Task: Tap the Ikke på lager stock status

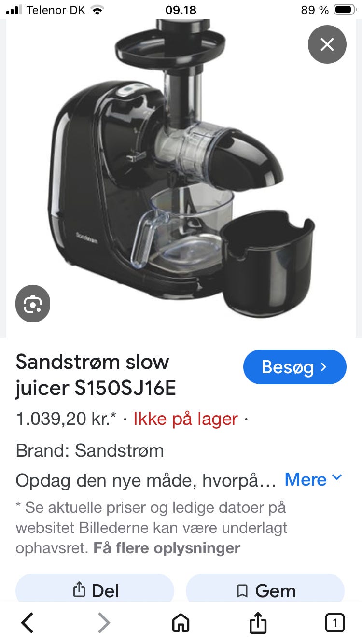Action: point(185,419)
